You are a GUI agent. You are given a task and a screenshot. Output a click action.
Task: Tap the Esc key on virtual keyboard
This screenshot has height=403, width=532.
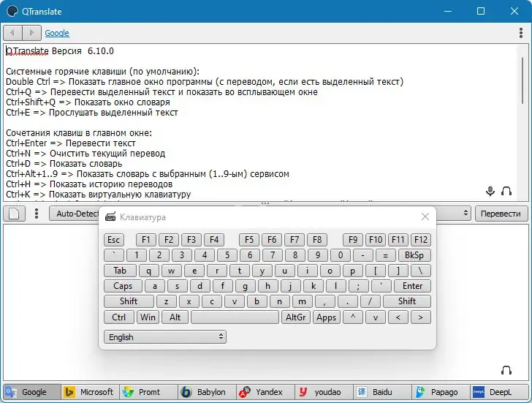tap(114, 240)
